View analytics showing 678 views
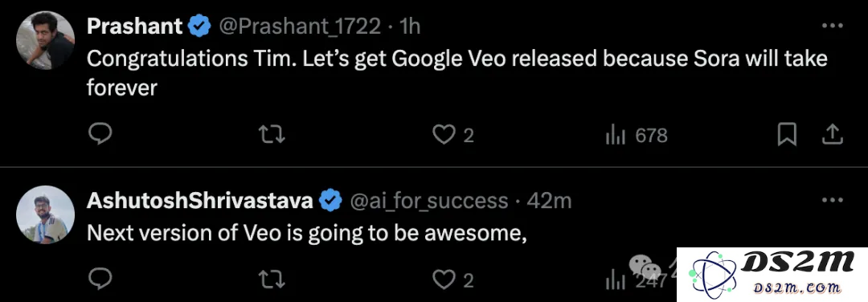Image resolution: width=868 pixels, height=302 pixels. tap(637, 135)
